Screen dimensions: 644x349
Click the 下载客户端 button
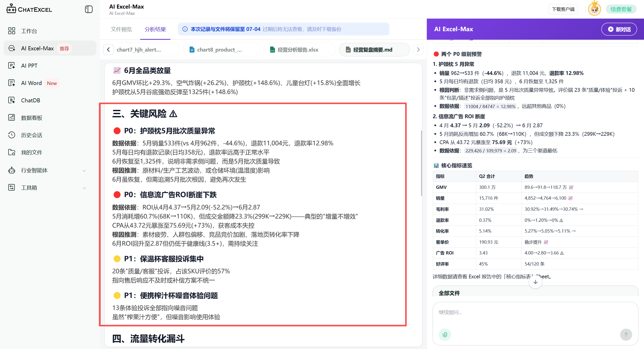pyautogui.click(x=563, y=9)
